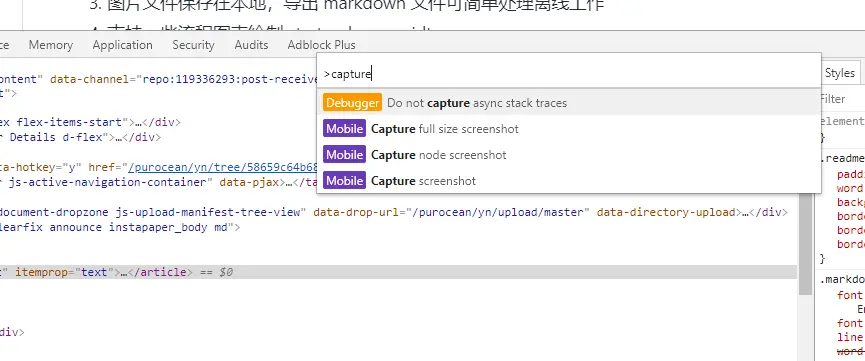Viewport: 865px width, 361px height.
Task: Expand ellipsis after flex-items-start div
Action: [138, 122]
